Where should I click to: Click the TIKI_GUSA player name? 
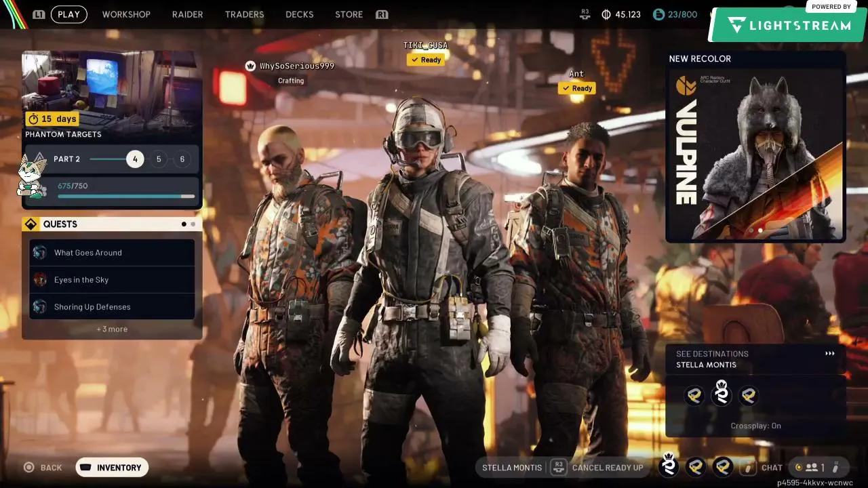(425, 45)
